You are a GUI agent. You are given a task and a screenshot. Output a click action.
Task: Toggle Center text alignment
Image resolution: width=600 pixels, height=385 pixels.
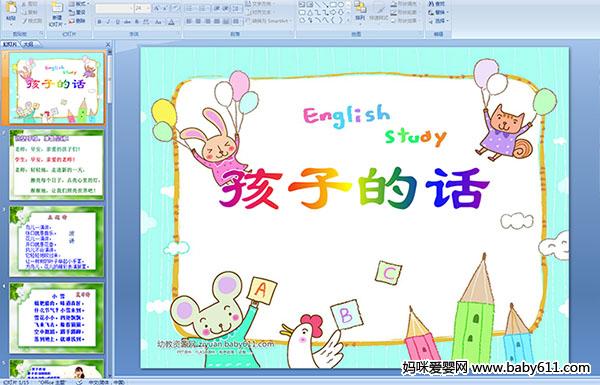coord(199,21)
